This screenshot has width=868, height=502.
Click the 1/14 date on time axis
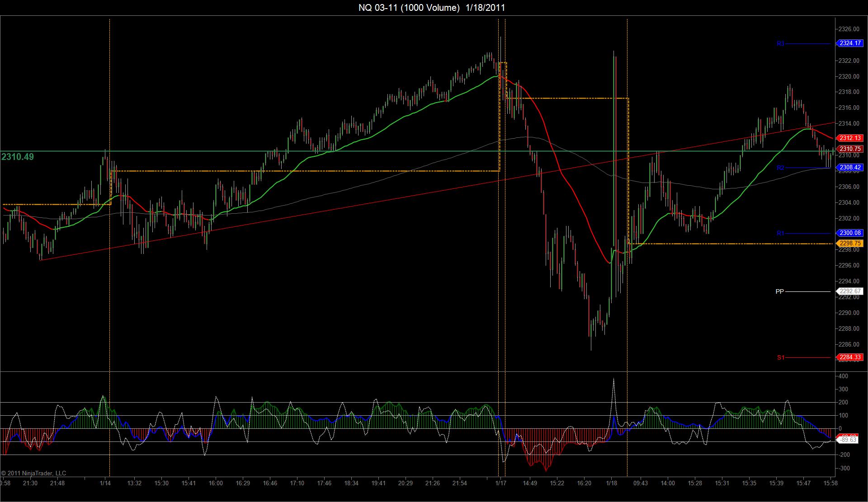(x=105, y=483)
